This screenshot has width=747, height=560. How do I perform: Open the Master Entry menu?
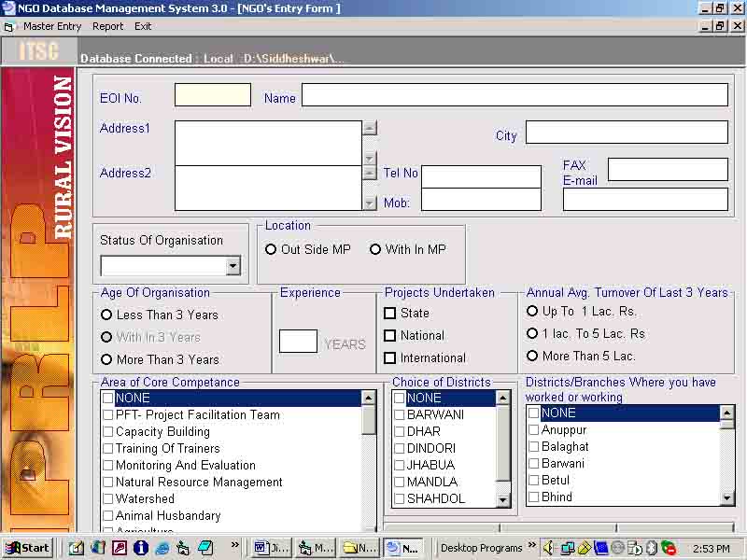(x=52, y=27)
